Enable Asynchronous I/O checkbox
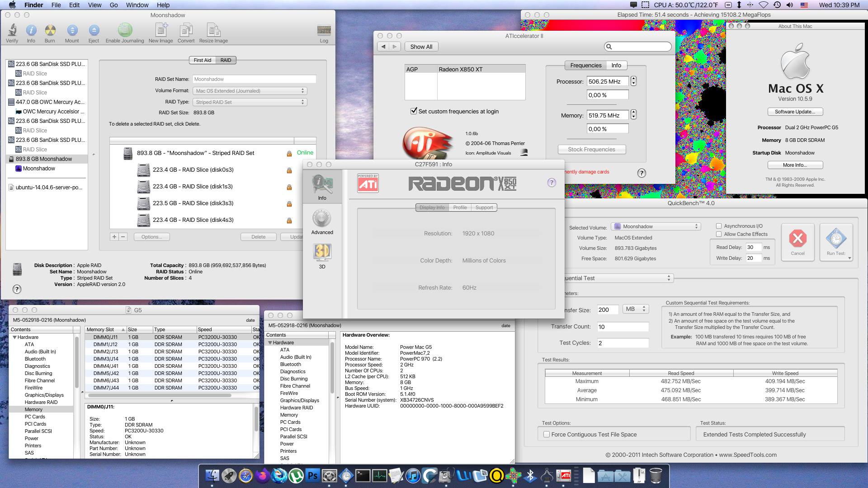This screenshot has height=488, width=868. point(719,226)
